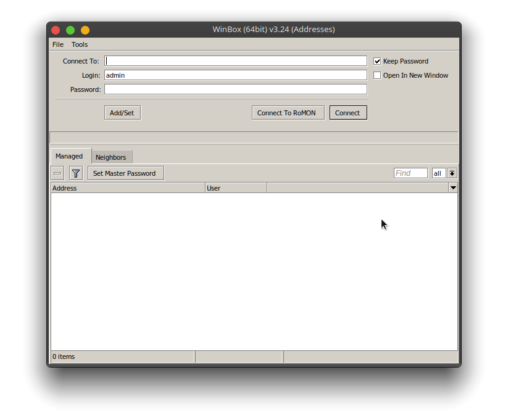Enable Open In New Window
Screen dimensions: 508x420
(377, 75)
